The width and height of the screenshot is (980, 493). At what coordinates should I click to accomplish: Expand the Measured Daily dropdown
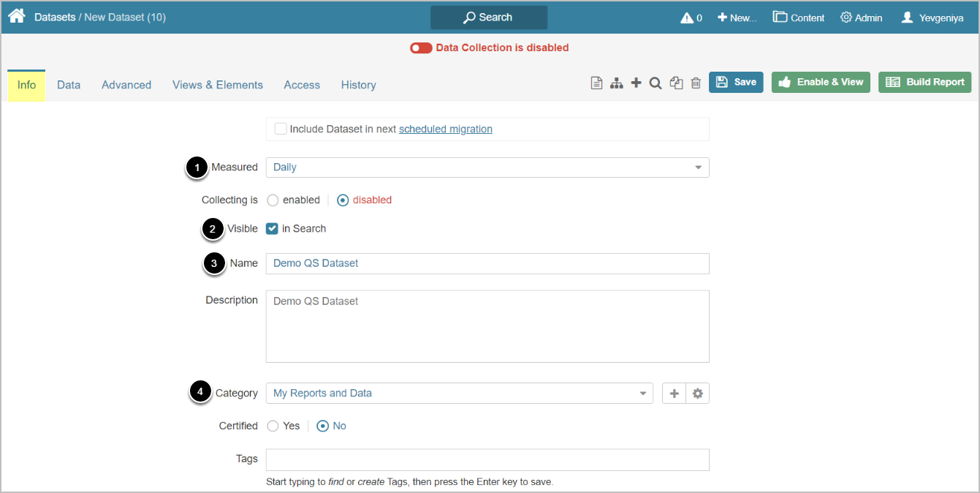coord(487,168)
